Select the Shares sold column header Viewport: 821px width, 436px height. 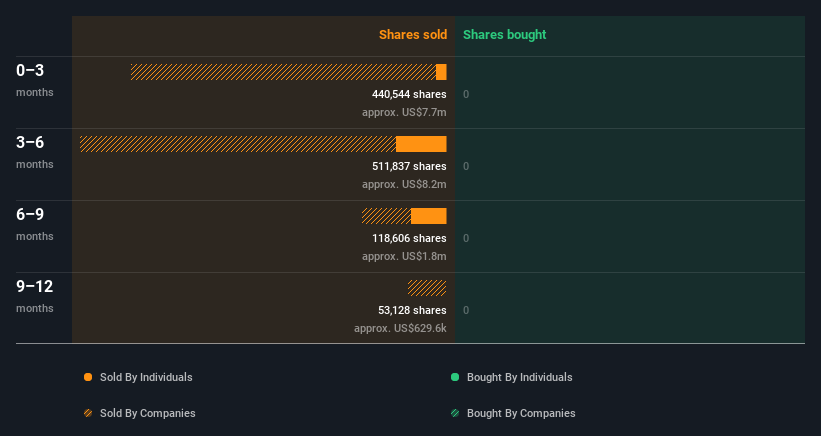coord(413,35)
